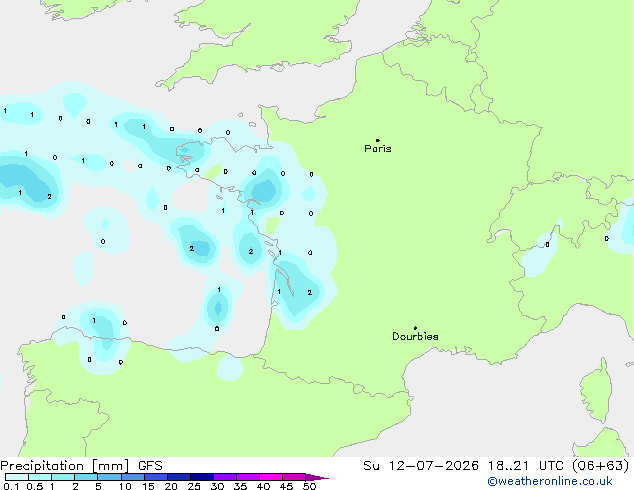Select the 30 mm purple legend swatch
Screen dimensions: 634x490
[x=225, y=477]
